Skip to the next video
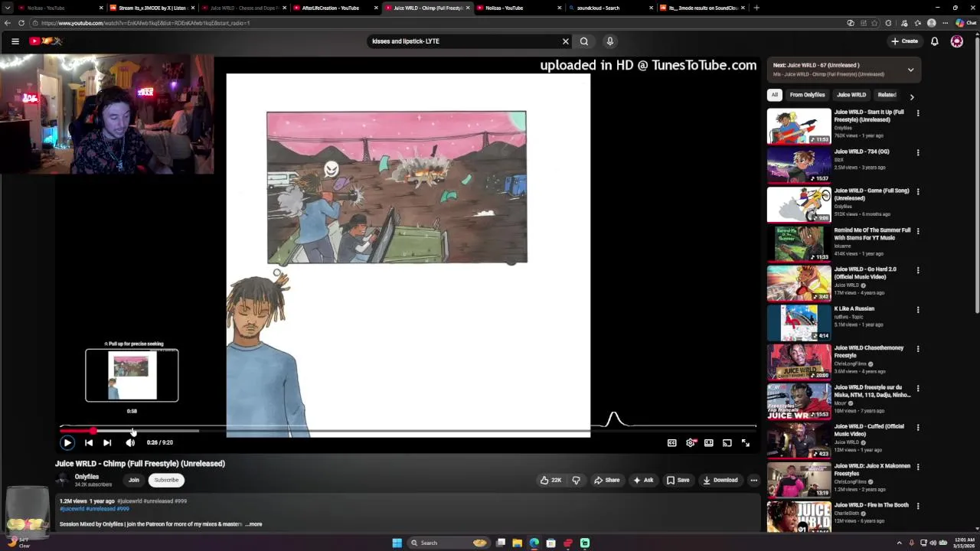 pos(107,442)
